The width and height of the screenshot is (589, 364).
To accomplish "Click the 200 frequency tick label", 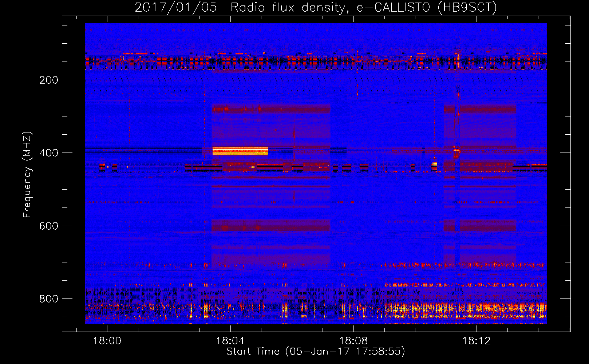I will pos(49,80).
